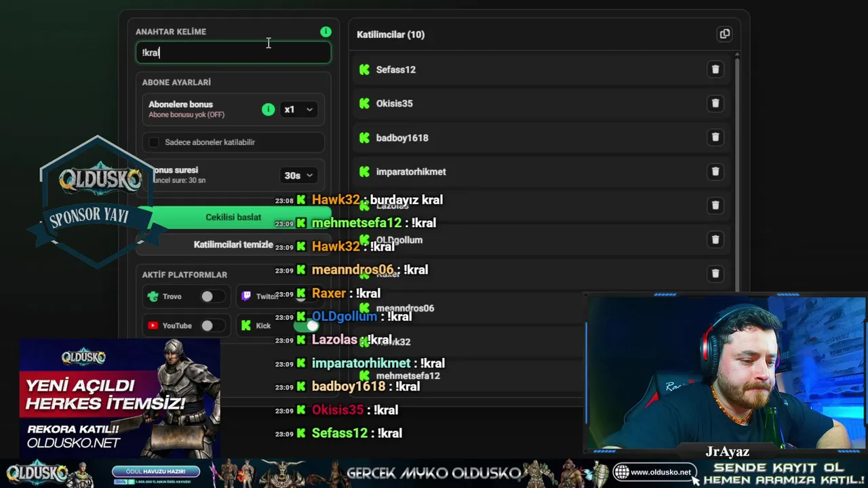Screen dimensions: 868x488
Task: Click the ABONE AYARLARI section label
Action: tap(176, 82)
